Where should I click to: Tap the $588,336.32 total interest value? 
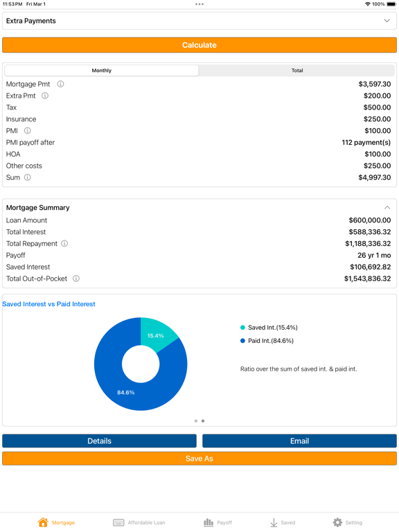pos(370,232)
